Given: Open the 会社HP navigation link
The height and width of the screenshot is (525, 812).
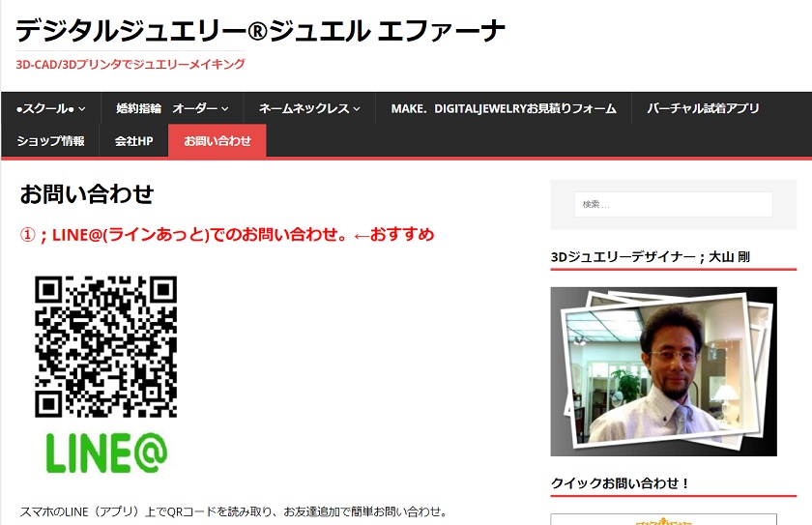Looking at the screenshot, I should [133, 141].
